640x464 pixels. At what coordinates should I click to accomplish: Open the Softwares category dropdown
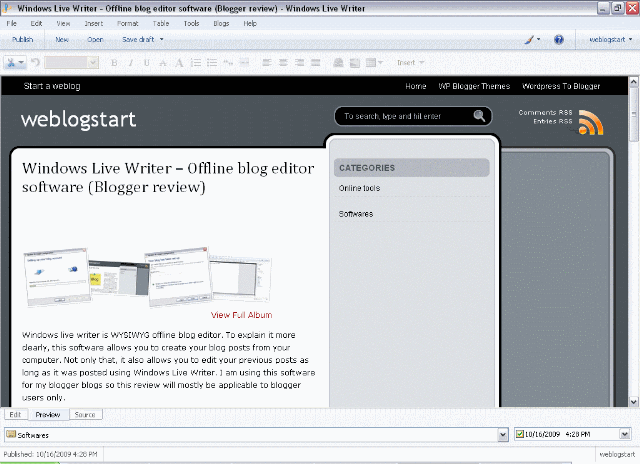tap(503, 435)
